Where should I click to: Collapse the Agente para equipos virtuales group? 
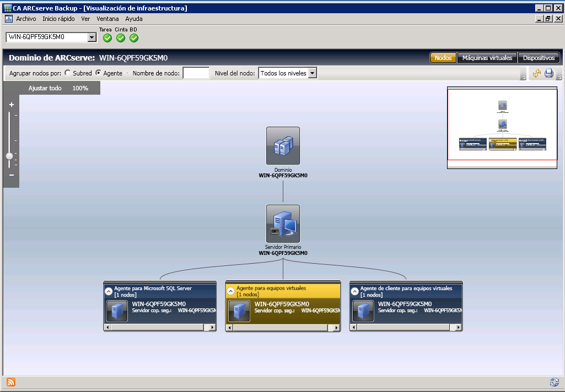(230, 291)
